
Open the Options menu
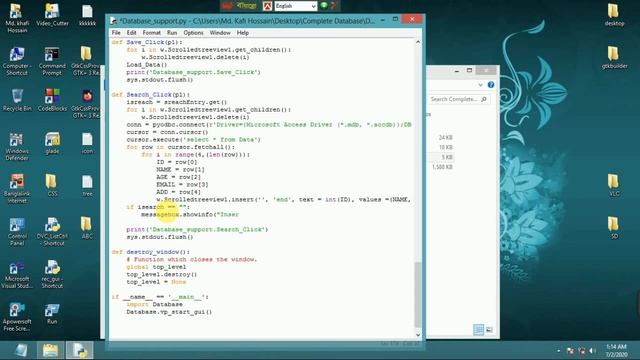[x=193, y=33]
